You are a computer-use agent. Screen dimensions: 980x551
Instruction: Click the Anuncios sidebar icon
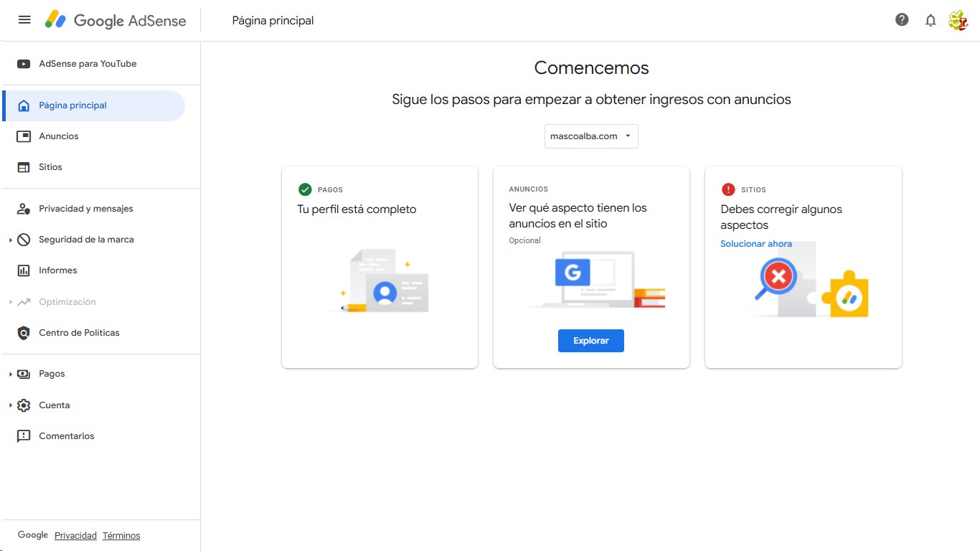(x=24, y=136)
